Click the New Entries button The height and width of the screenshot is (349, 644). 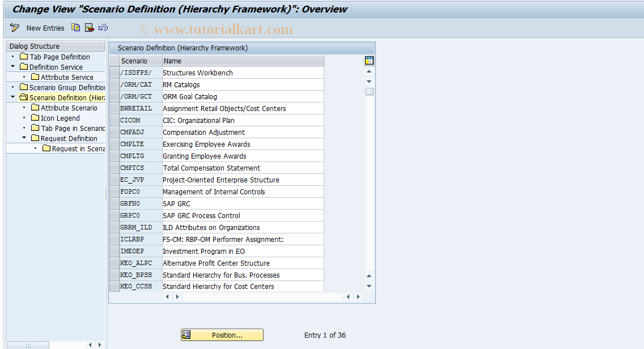[x=45, y=28]
